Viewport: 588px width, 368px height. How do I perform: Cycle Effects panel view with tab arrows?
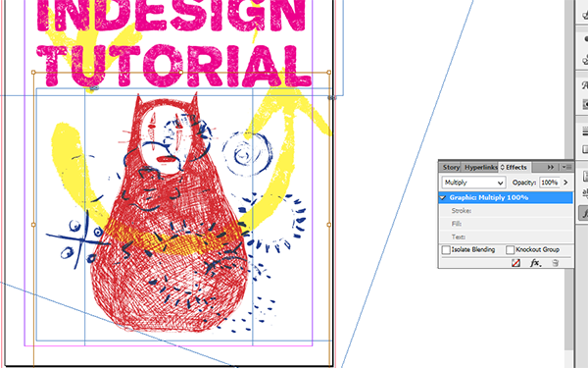click(x=502, y=168)
